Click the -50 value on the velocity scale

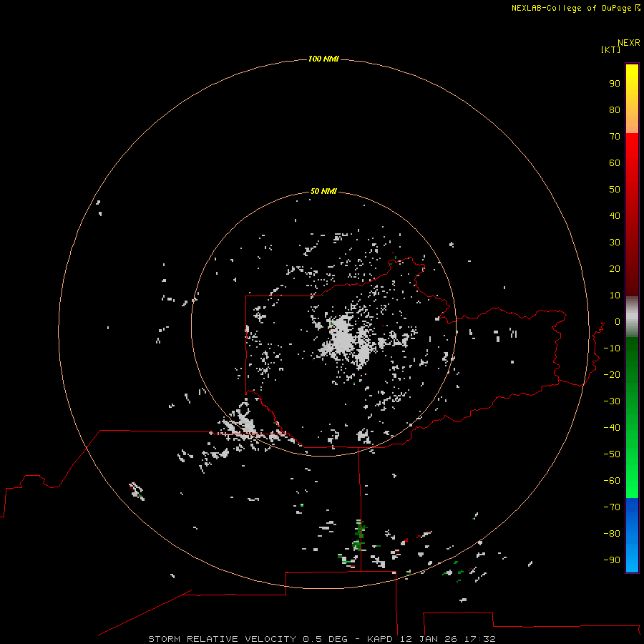tap(612, 454)
